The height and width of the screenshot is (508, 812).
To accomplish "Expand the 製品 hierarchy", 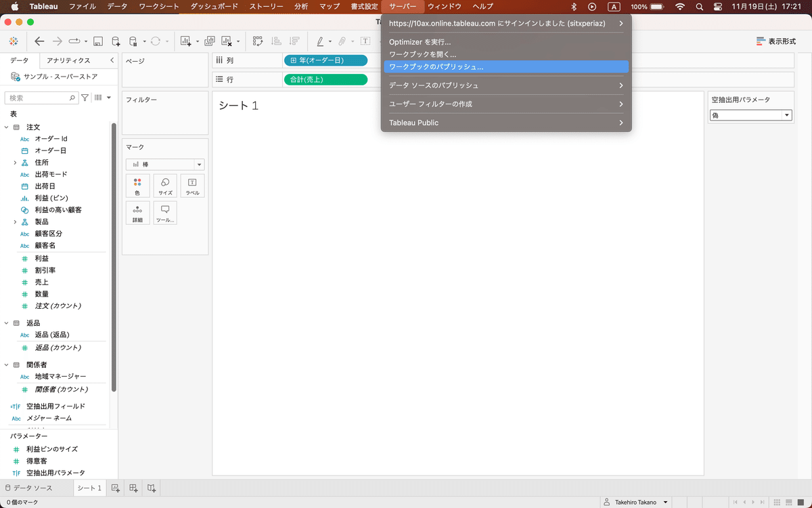I will (x=15, y=221).
